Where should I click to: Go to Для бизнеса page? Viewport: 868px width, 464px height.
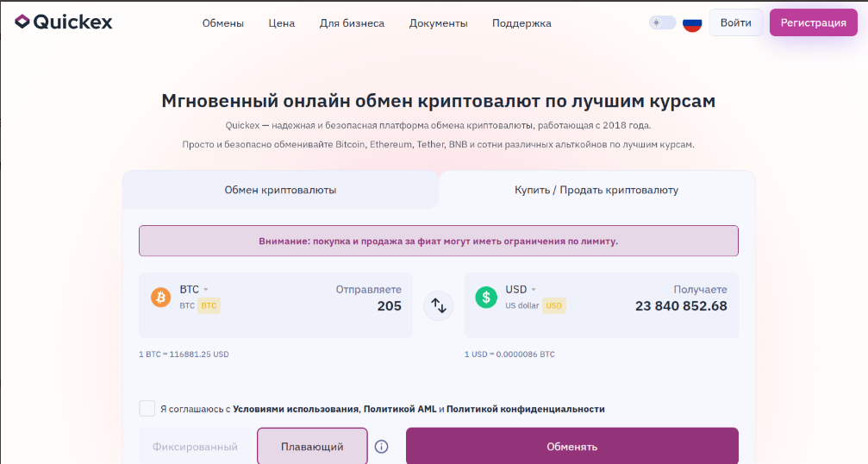(352, 23)
